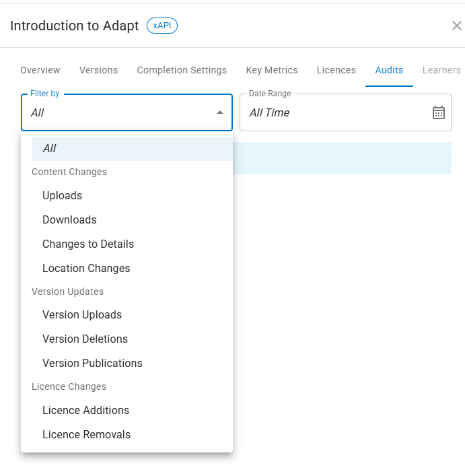Click the calendar icon in Date Range

click(439, 112)
